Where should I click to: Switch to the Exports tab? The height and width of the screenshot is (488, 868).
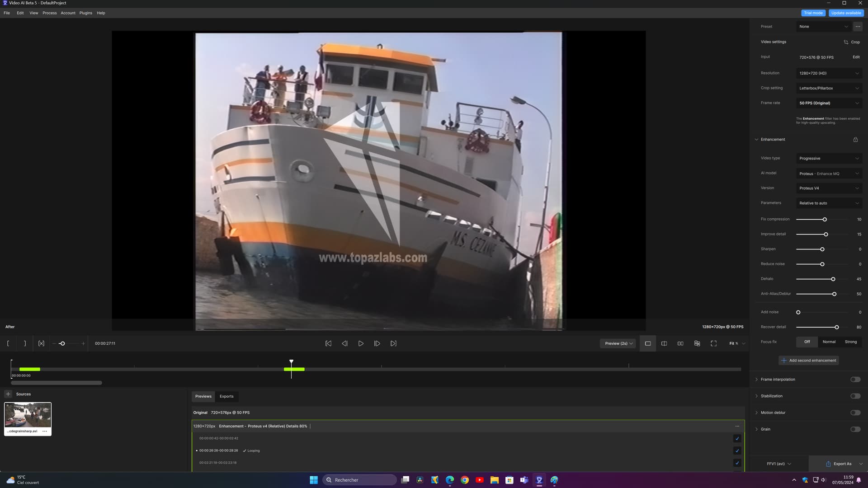(226, 396)
